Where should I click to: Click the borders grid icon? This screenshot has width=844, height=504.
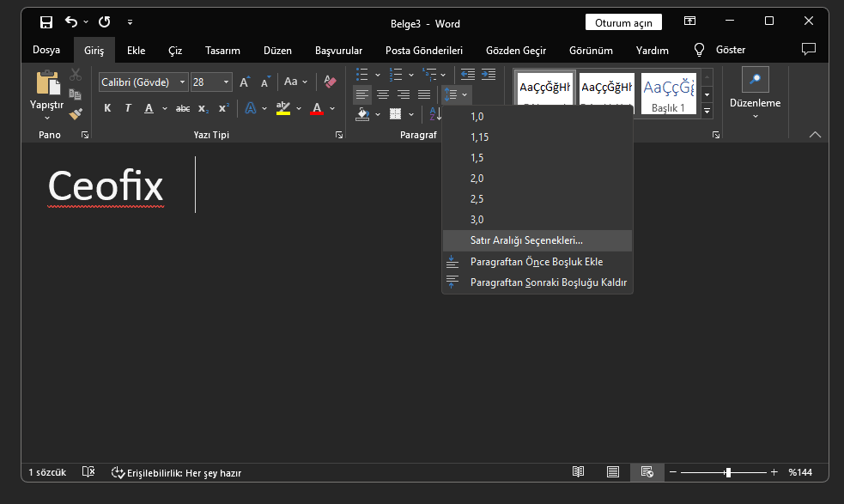point(396,114)
